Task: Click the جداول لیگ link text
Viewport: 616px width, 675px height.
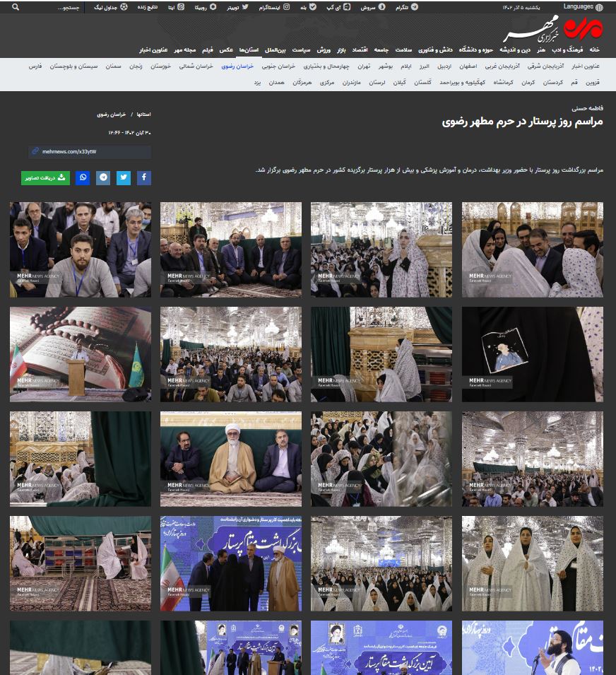Action: (105, 7)
